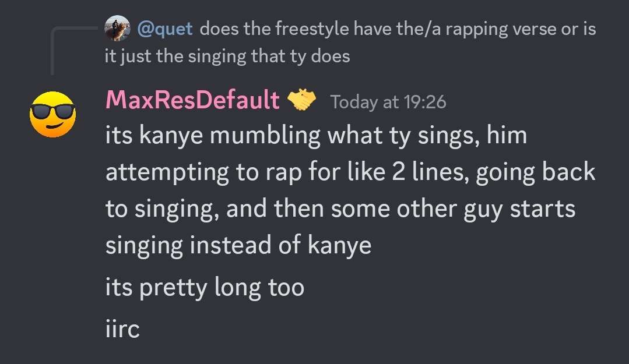Click the line starting "attempting to rap"
Image resolution: width=629 pixels, height=364 pixels.
(350, 173)
